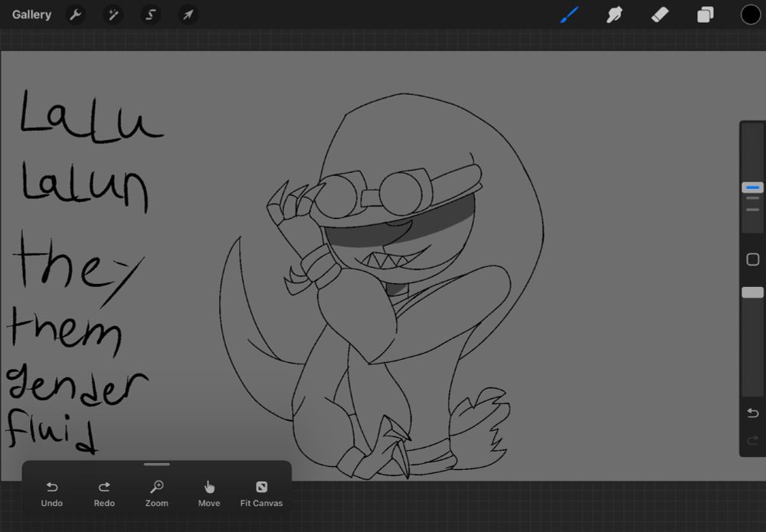
Task: Tap the quick menu grab handle
Action: click(157, 465)
